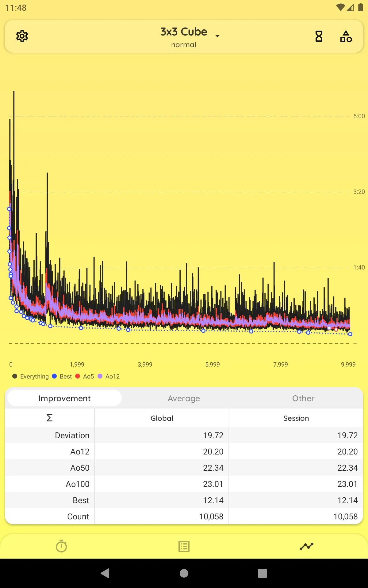Toggle the Ao12 legend color dot
Viewport: 368px width, 588px height.
(100, 376)
